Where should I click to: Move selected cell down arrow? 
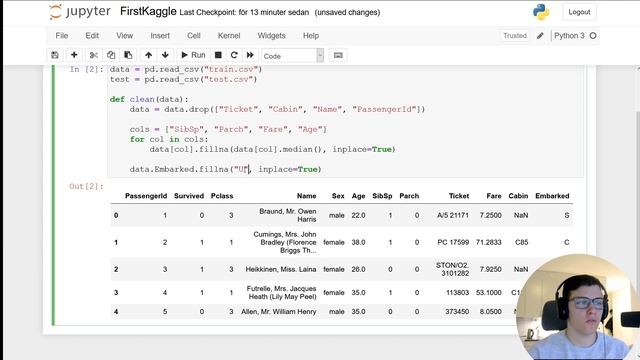165,55
